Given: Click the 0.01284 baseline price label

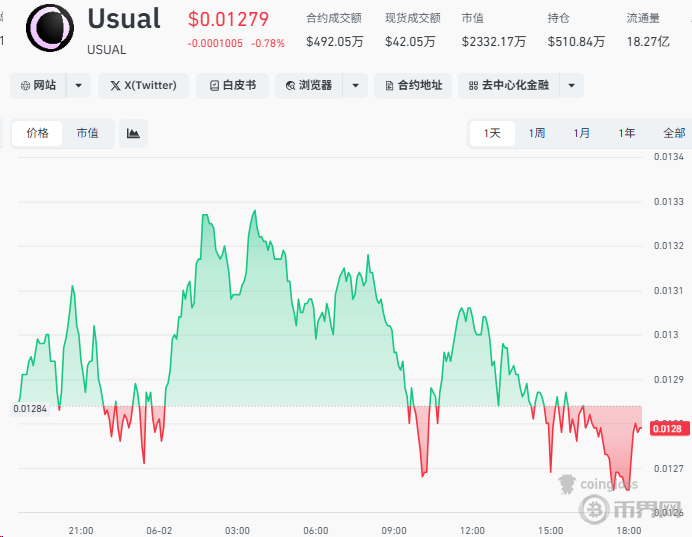Looking at the screenshot, I should (30, 409).
